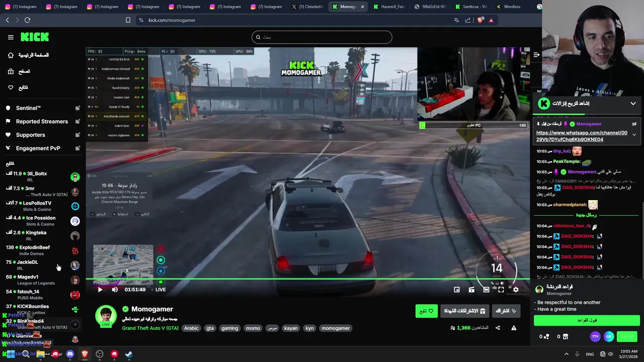Open the pinned WhatsApp channel link
The height and width of the screenshot is (362, 644).
582,136
